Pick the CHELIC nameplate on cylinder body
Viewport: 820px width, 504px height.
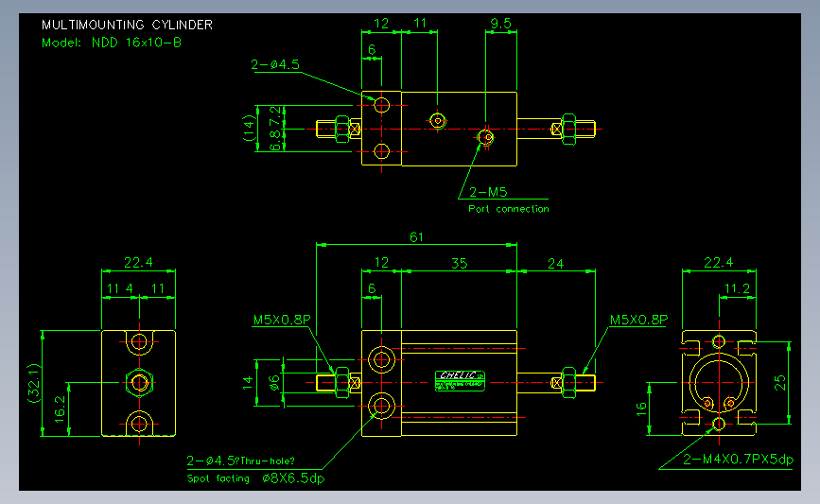coord(460,381)
